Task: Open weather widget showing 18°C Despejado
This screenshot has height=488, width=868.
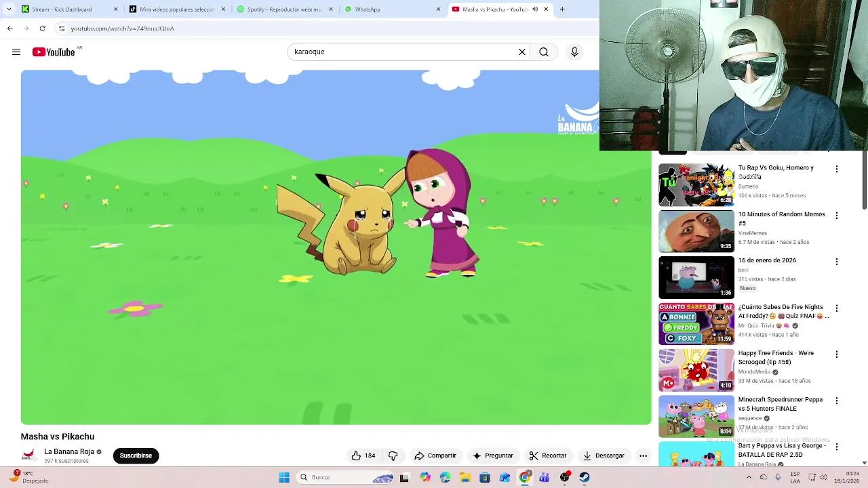Action: tap(30, 477)
